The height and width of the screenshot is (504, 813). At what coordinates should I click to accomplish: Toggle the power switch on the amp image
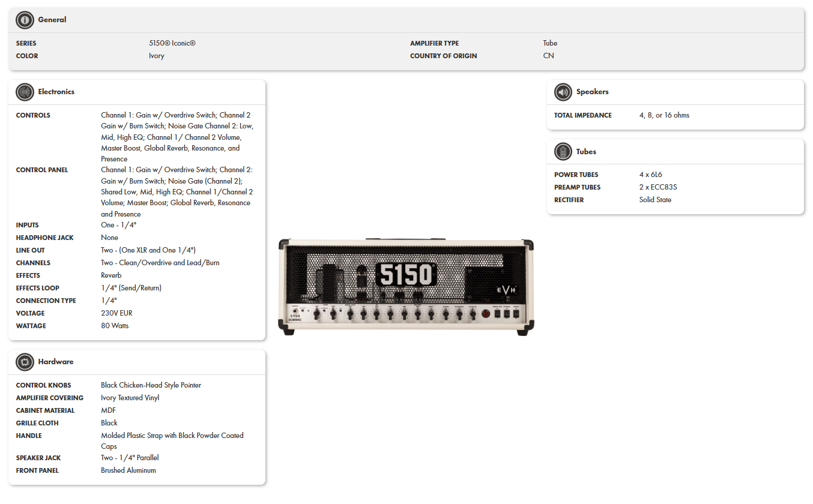click(x=515, y=313)
